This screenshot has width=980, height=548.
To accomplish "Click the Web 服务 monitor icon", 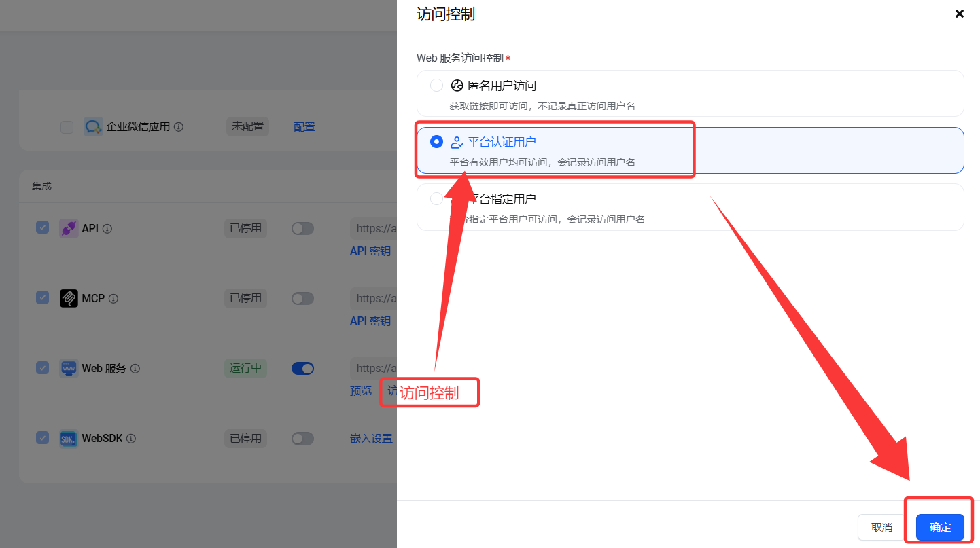I will pos(69,368).
